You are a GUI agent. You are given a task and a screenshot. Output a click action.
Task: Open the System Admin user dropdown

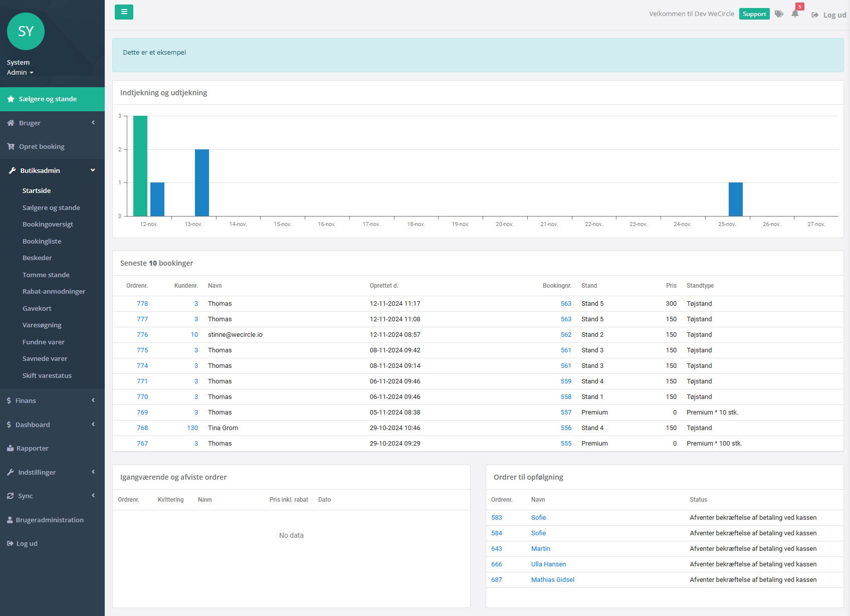[x=20, y=73]
